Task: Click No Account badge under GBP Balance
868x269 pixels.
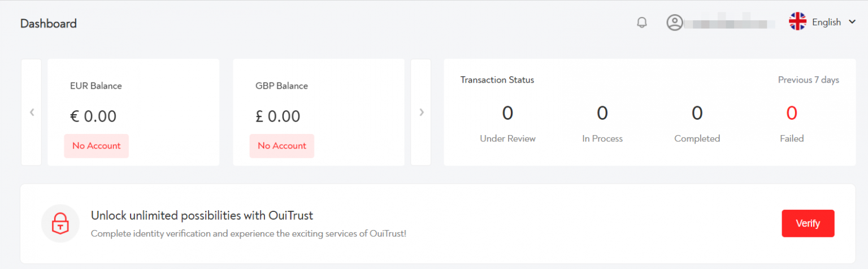Action: [282, 146]
